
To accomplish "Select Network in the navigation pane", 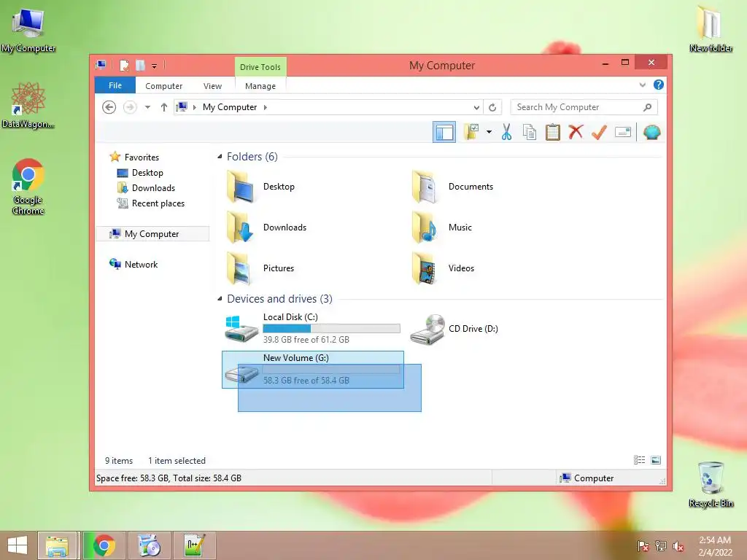I will (141, 264).
